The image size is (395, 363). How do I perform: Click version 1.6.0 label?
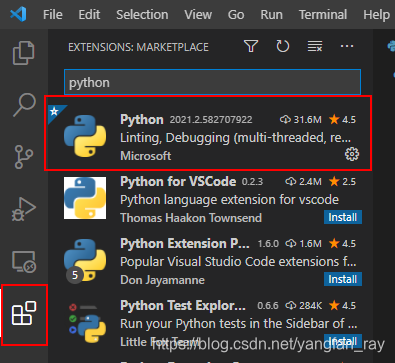[x=268, y=244]
